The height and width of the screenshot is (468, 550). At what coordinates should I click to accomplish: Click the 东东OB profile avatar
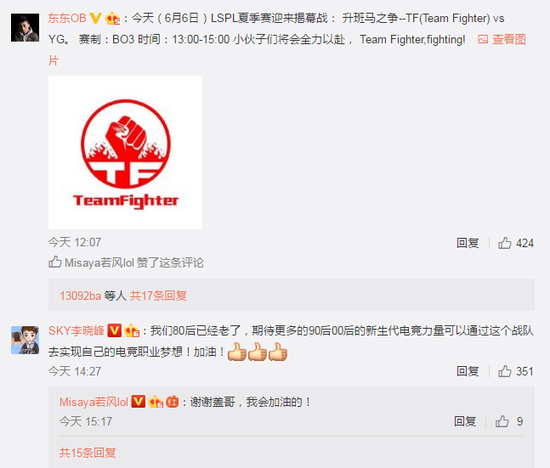pyautogui.click(x=25, y=28)
